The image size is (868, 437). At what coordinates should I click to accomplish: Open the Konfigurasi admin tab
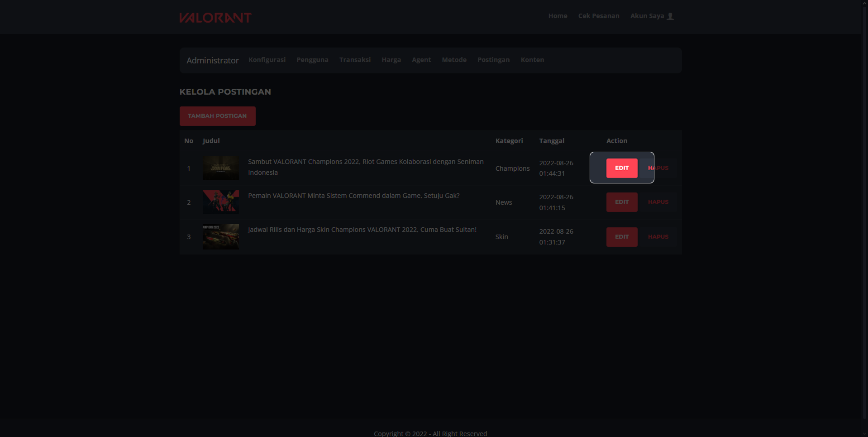point(267,60)
